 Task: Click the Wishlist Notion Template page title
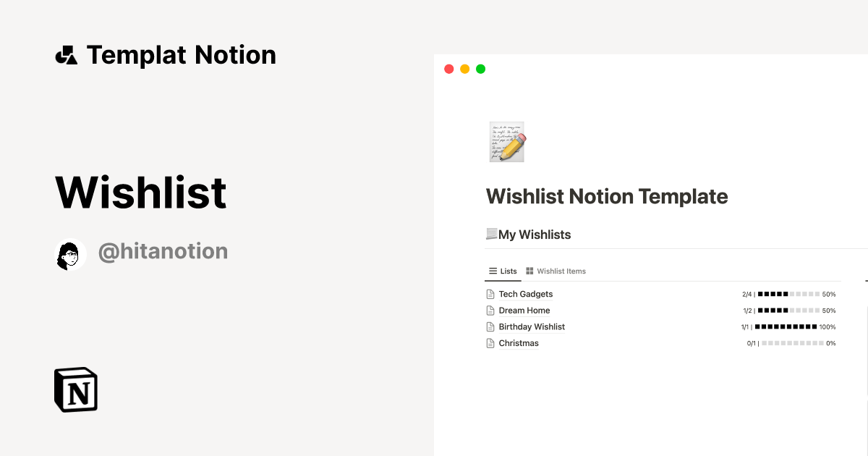[607, 196]
